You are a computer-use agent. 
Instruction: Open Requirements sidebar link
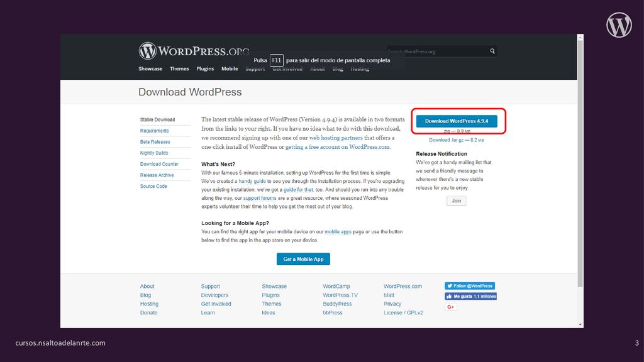click(x=155, y=131)
